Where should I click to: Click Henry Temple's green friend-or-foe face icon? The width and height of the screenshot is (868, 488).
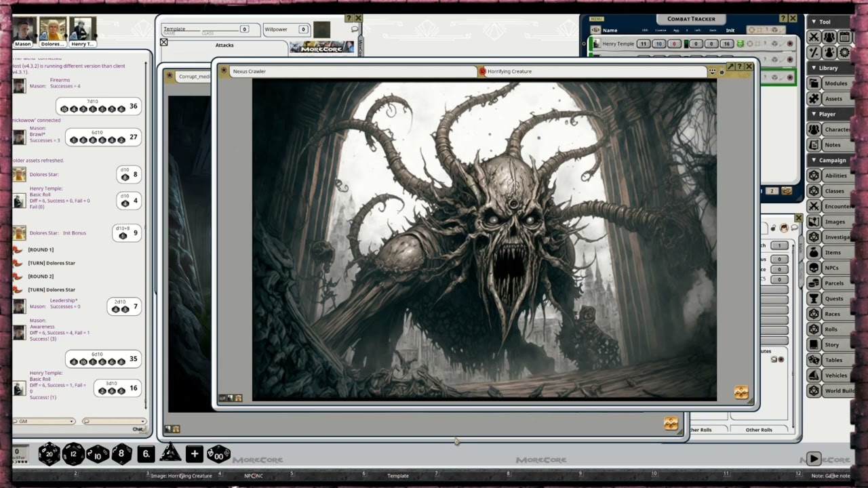pos(741,43)
